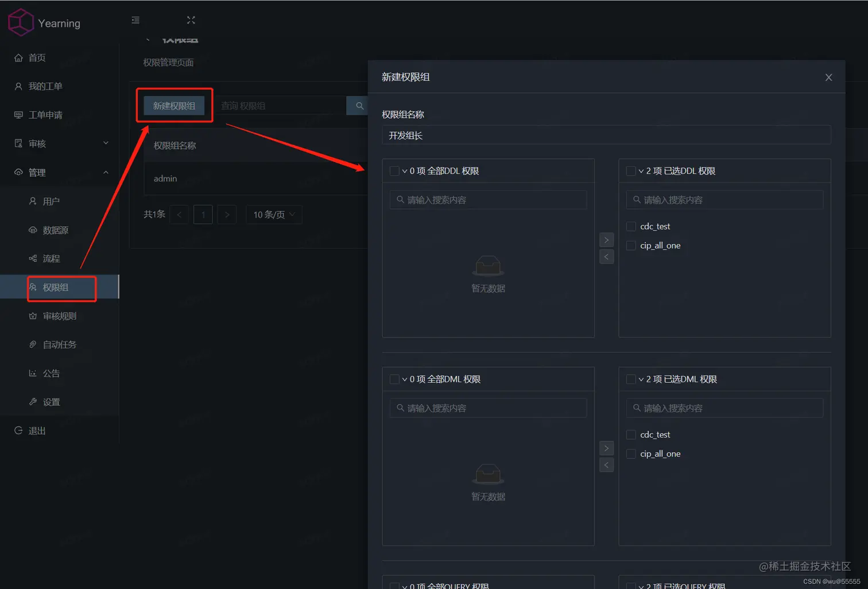Click the 公告 chart icon
This screenshot has height=589, width=868.
tap(33, 373)
